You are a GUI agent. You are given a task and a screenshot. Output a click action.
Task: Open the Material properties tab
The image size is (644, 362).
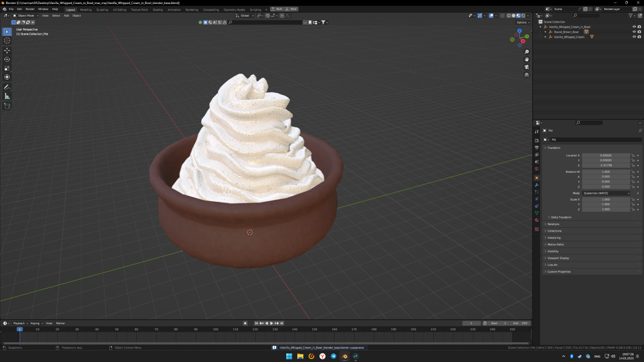(537, 220)
